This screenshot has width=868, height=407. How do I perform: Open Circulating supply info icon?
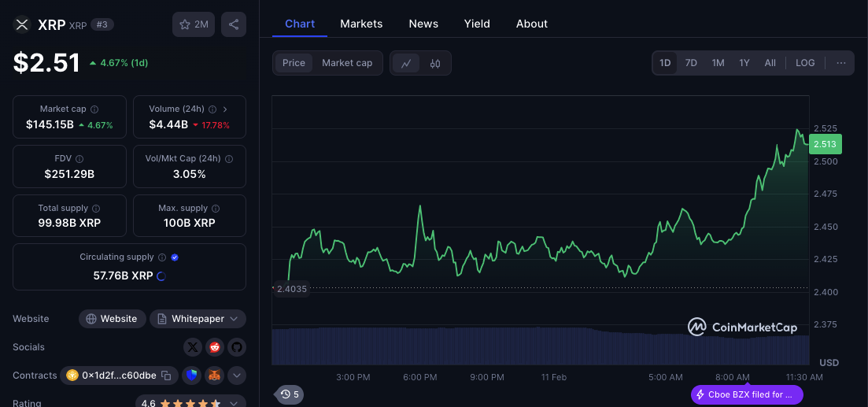coord(162,257)
